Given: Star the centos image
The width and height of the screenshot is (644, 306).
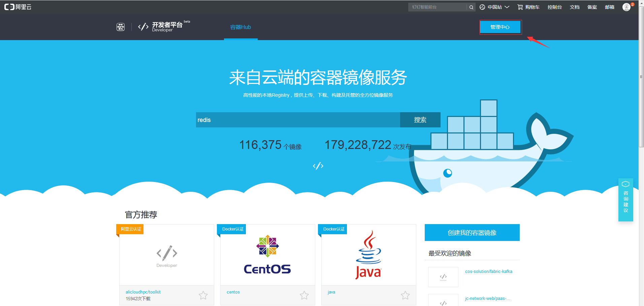Looking at the screenshot, I should click(x=304, y=296).
